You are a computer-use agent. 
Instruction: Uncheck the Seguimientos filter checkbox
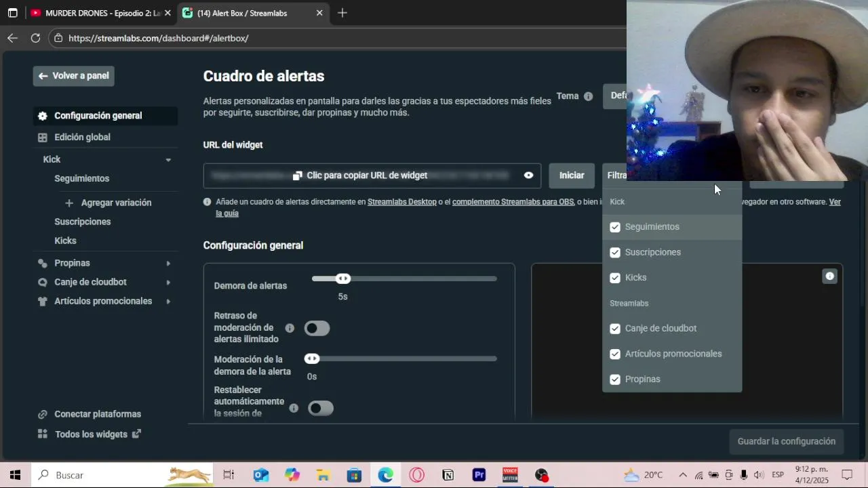tap(615, 227)
